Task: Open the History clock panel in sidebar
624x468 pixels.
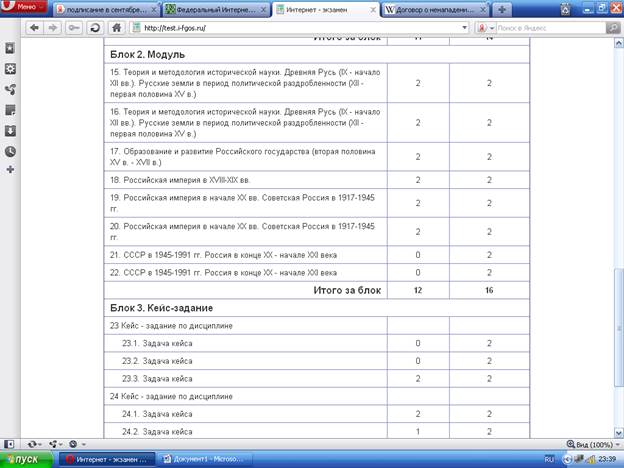Action: [x=10, y=151]
